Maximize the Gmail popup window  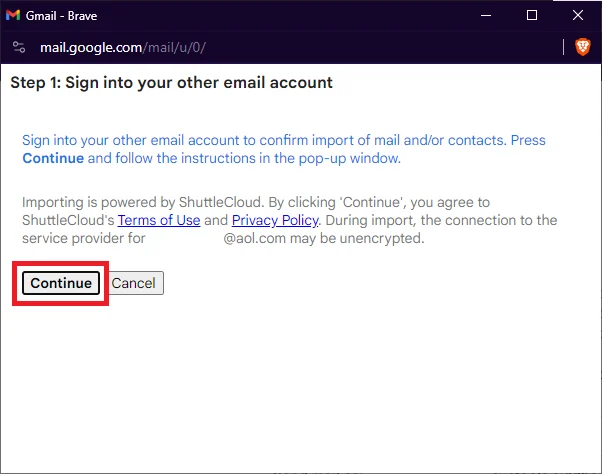pos(532,15)
